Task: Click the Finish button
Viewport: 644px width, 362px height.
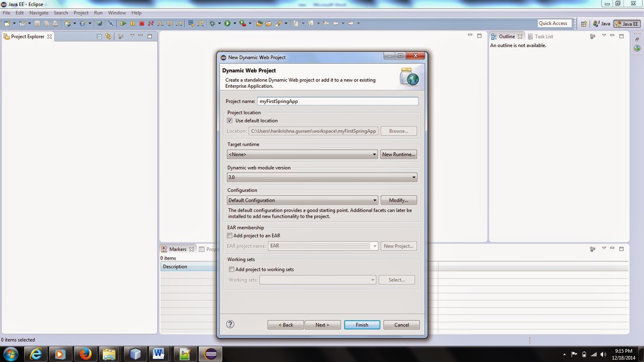Action: (361, 325)
